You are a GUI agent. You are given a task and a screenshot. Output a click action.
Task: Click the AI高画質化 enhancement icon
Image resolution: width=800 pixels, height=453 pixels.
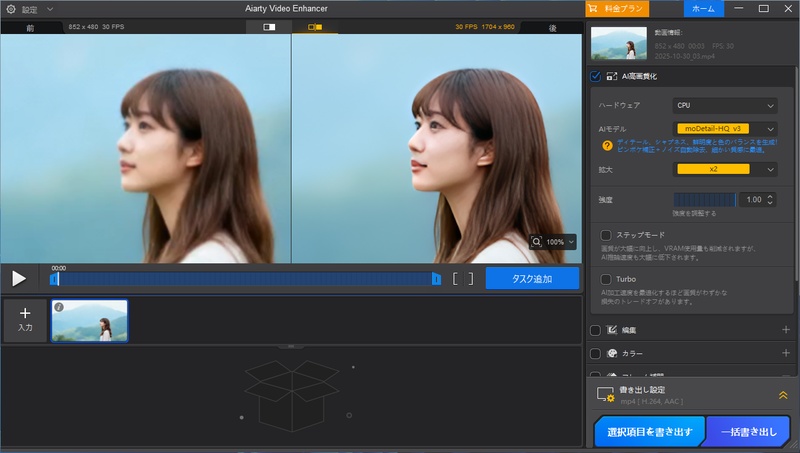611,77
